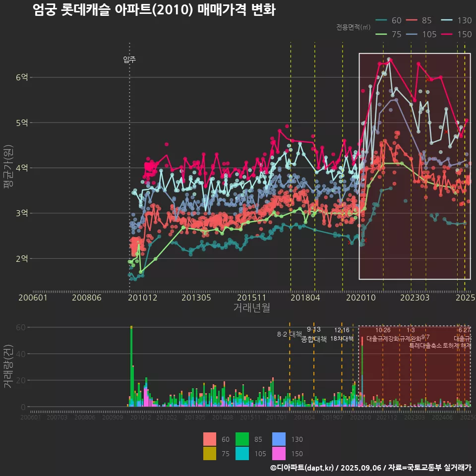Click the 8·2 대책 policy marker
476x476 pixels.
click(x=289, y=334)
